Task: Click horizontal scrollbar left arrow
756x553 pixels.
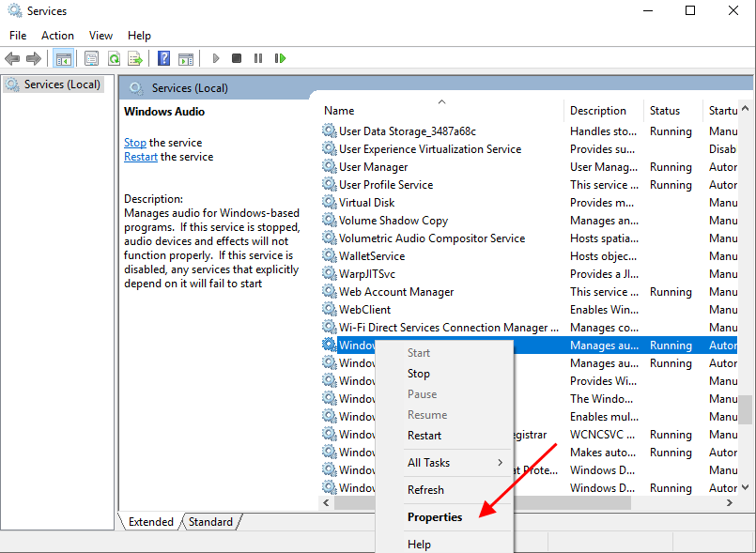Action: (x=327, y=503)
